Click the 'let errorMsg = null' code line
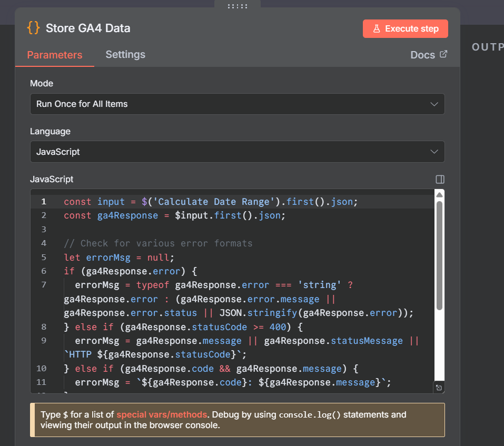 pos(118,257)
